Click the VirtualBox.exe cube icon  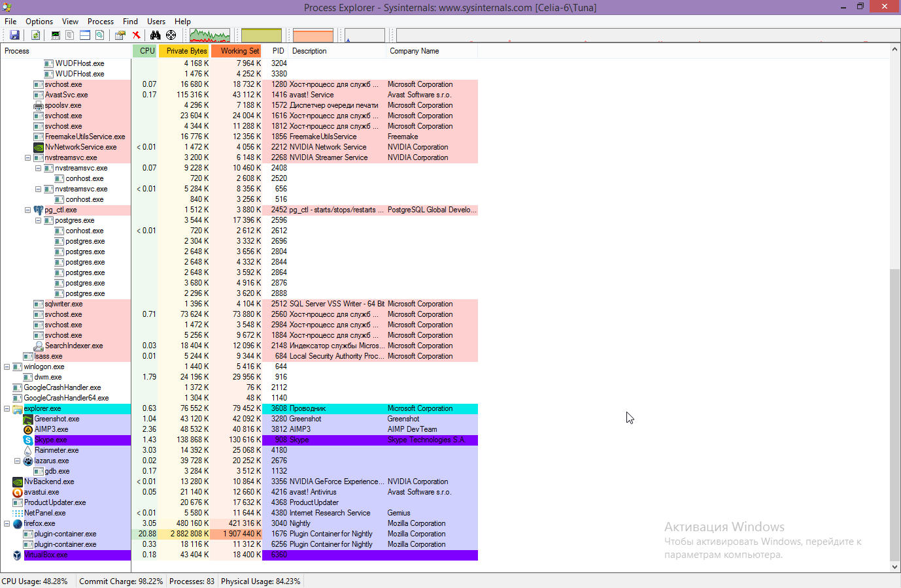(x=18, y=555)
